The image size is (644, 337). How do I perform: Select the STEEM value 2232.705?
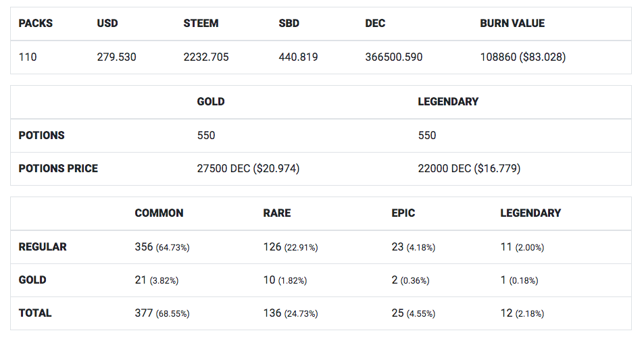206,57
